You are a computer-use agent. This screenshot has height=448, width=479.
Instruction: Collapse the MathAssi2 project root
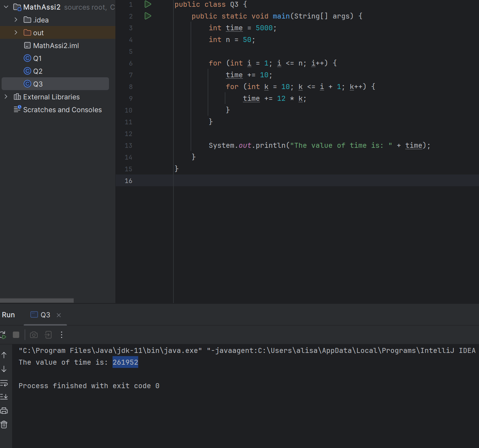tap(6, 7)
